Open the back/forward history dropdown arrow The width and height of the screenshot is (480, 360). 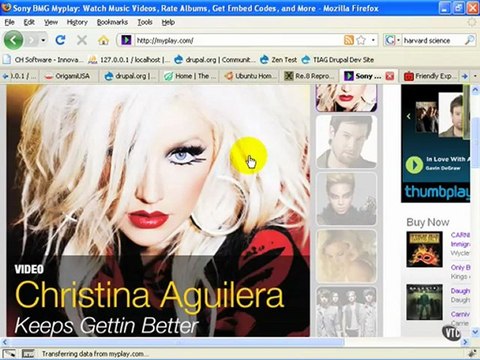(x=43, y=40)
